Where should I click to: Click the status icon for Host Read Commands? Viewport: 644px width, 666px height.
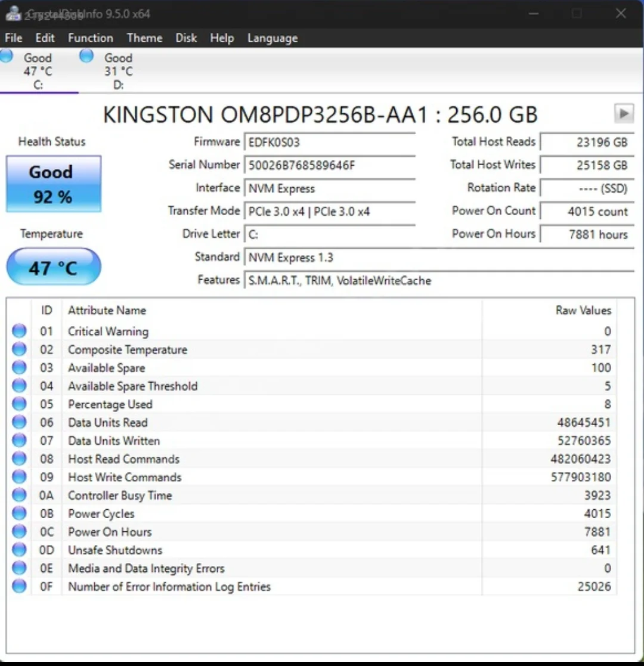pyautogui.click(x=19, y=459)
